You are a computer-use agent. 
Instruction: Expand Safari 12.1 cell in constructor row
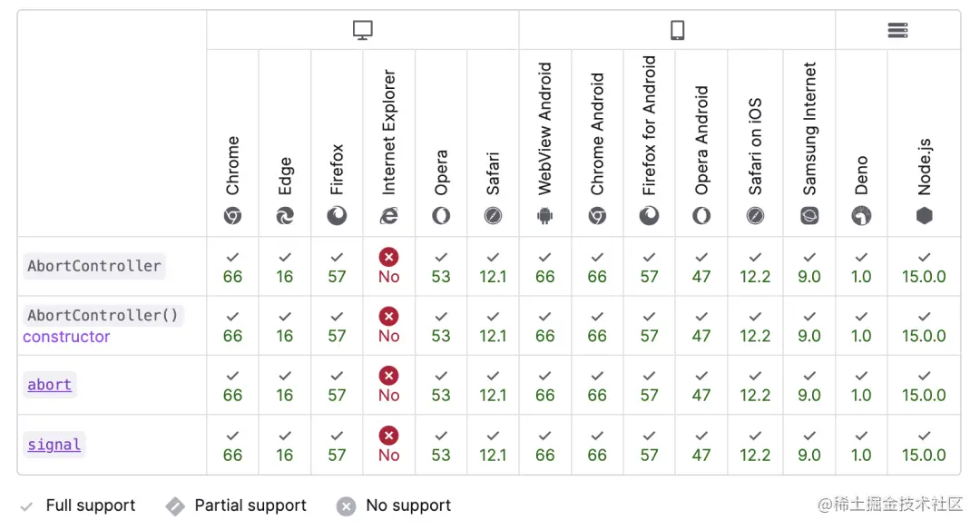tap(493, 326)
